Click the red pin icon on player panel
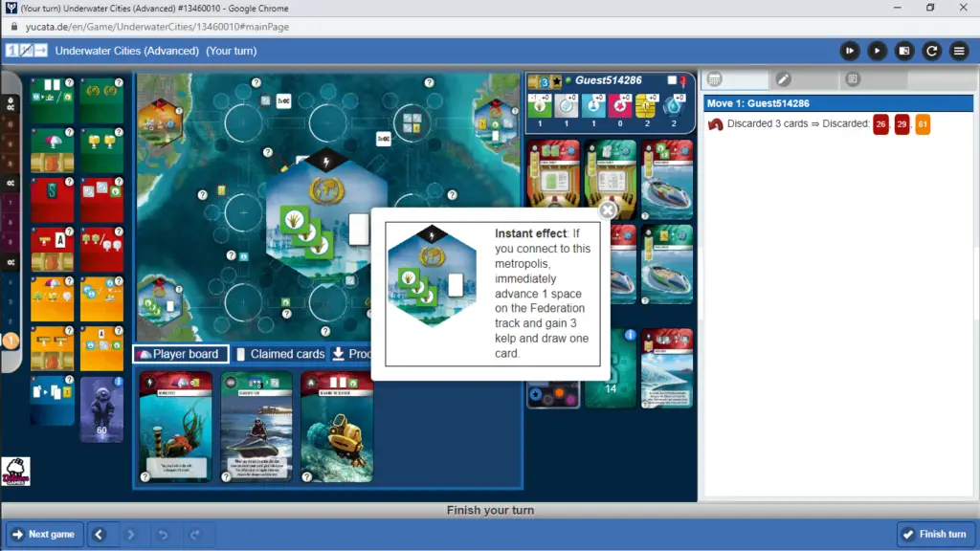 pyautogui.click(x=683, y=80)
